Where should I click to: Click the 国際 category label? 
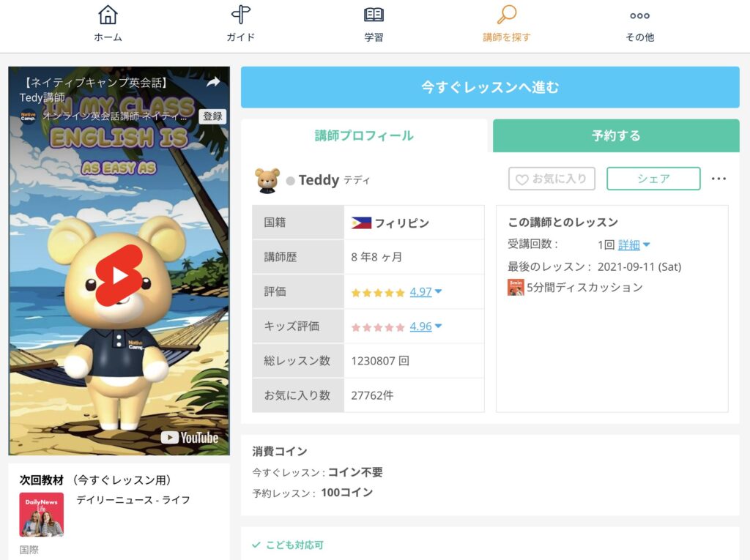tap(29, 550)
